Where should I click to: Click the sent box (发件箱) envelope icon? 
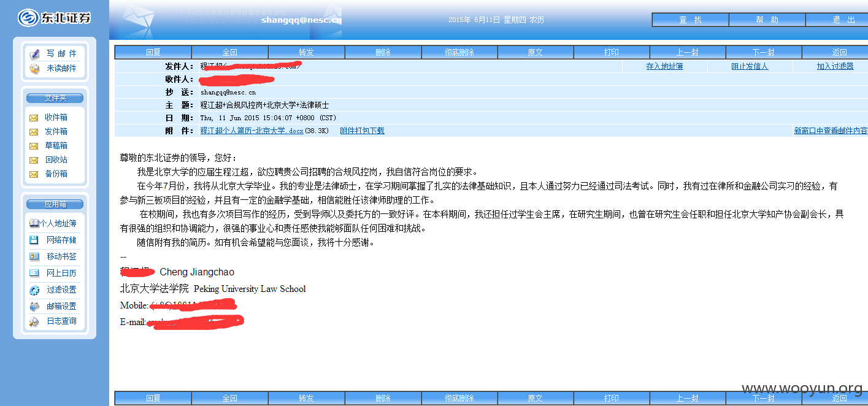pyautogui.click(x=34, y=132)
